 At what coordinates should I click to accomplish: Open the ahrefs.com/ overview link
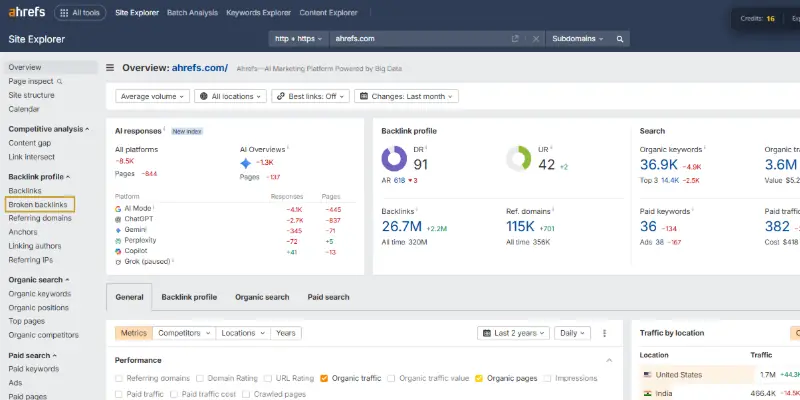199,68
